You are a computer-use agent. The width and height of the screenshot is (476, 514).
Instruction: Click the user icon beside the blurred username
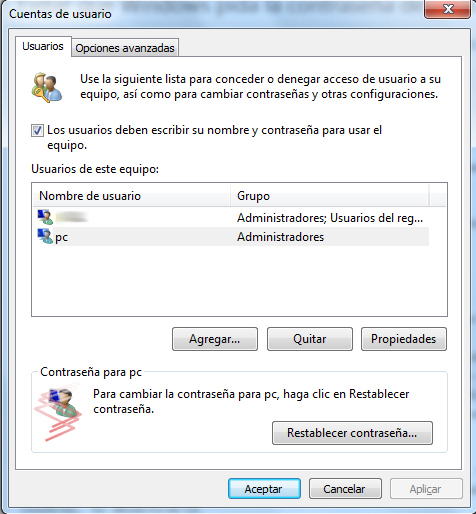tap(45, 217)
